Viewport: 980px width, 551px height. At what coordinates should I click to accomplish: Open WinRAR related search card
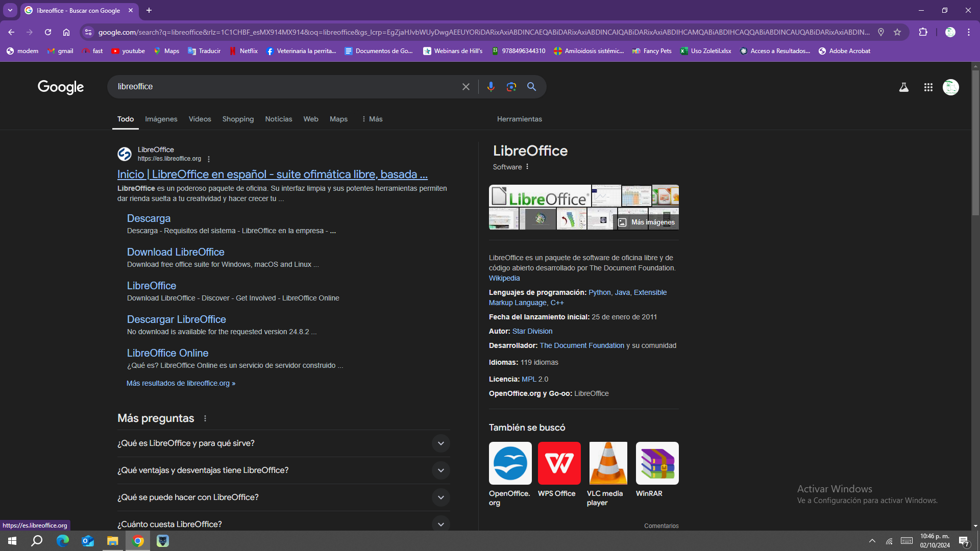[657, 470]
